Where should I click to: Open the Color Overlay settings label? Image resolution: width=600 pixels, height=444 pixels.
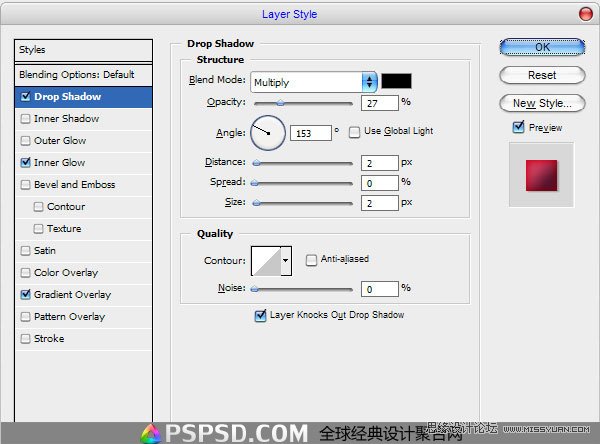point(66,273)
